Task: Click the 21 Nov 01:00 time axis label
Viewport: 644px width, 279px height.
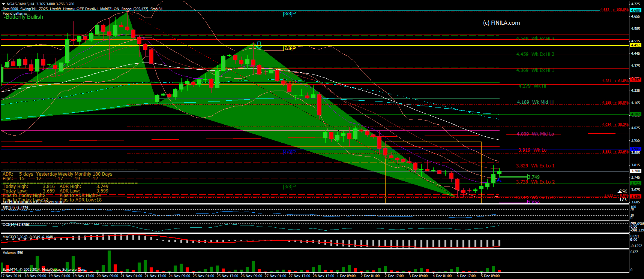Action: (x=131, y=276)
